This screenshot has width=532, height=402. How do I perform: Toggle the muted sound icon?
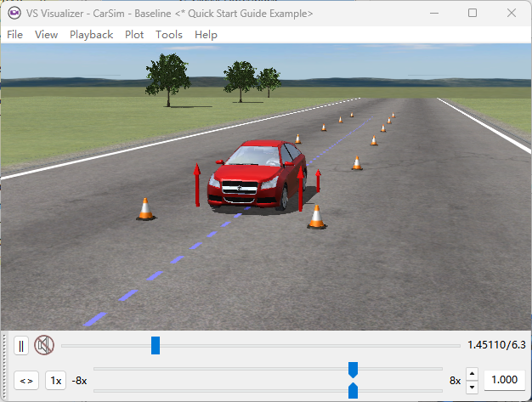(44, 345)
